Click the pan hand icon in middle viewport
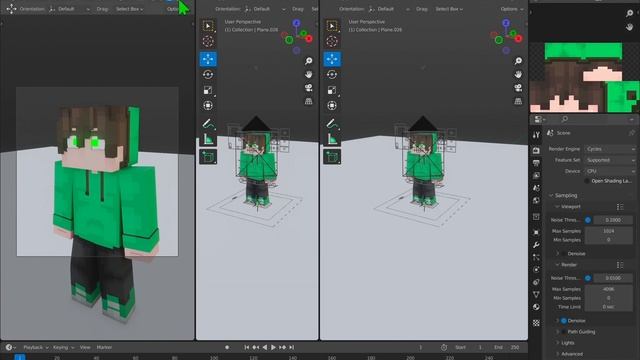The width and height of the screenshot is (640, 360). click(309, 74)
